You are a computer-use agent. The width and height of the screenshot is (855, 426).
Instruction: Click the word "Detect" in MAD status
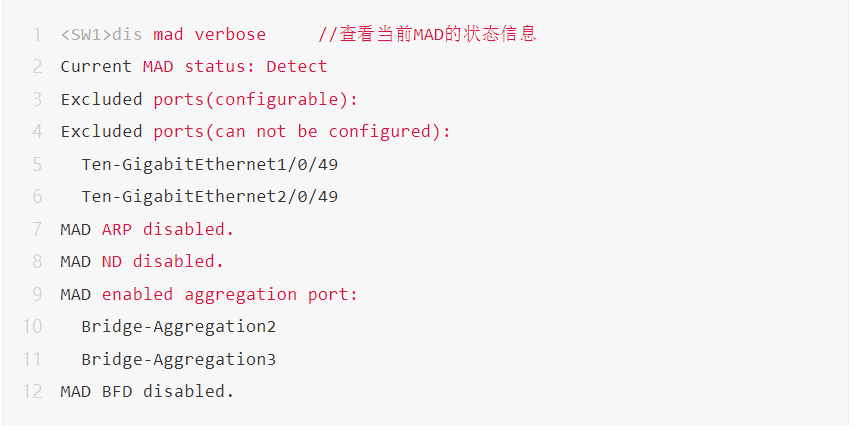pyautogui.click(x=296, y=67)
